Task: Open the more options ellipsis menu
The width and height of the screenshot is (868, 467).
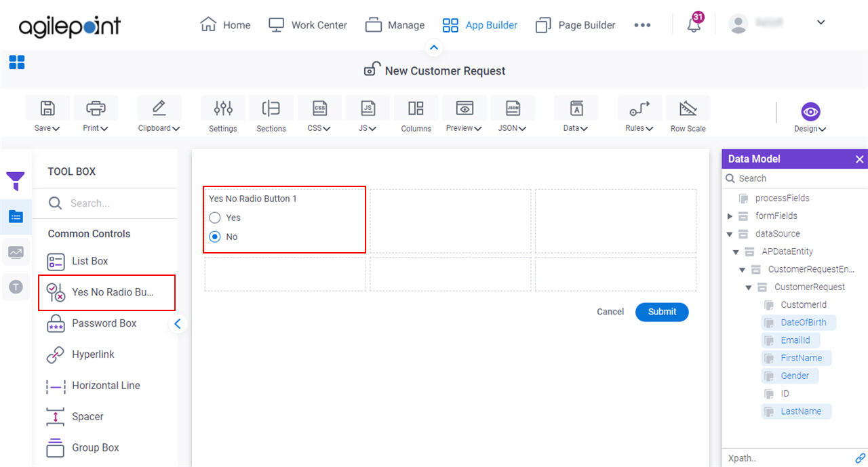Action: [642, 25]
